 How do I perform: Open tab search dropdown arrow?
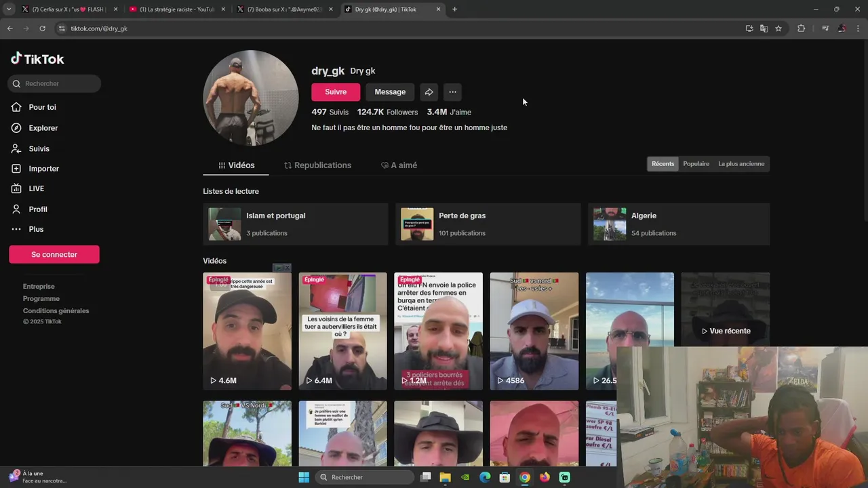9,9
